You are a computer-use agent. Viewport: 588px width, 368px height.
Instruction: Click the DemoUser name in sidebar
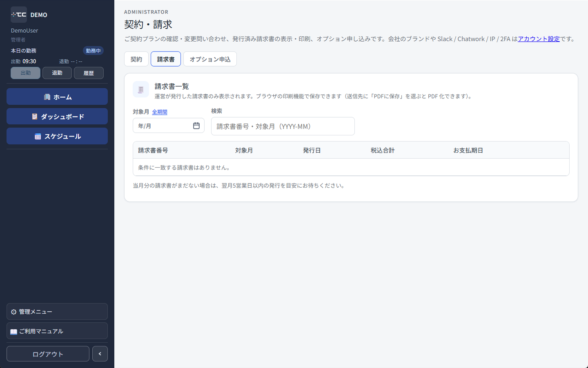click(x=24, y=31)
